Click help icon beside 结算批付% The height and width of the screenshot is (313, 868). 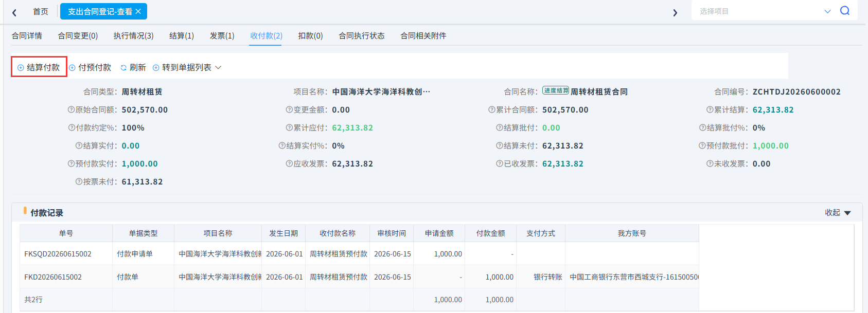[702, 128]
